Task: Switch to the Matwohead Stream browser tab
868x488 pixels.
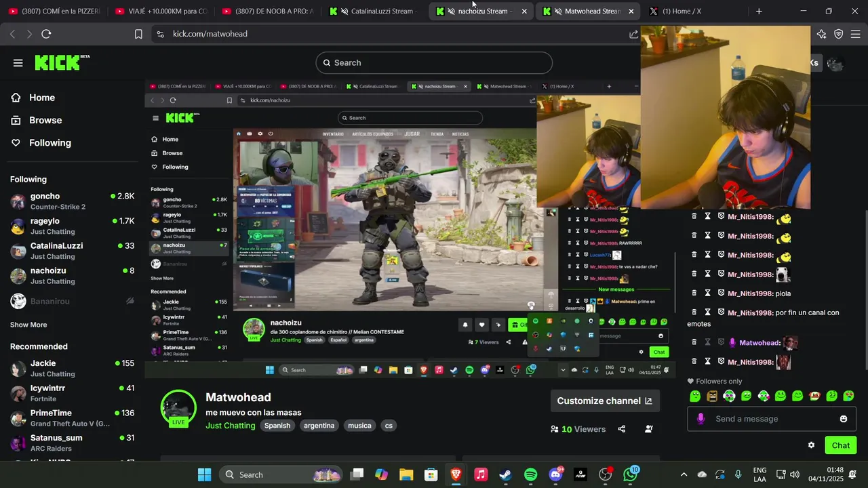Action: click(589, 12)
